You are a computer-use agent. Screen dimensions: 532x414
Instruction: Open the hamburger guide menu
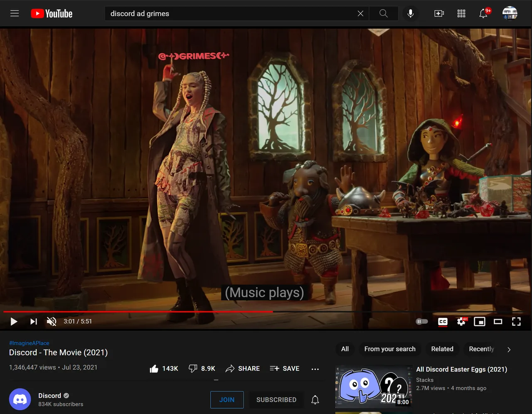[15, 13]
